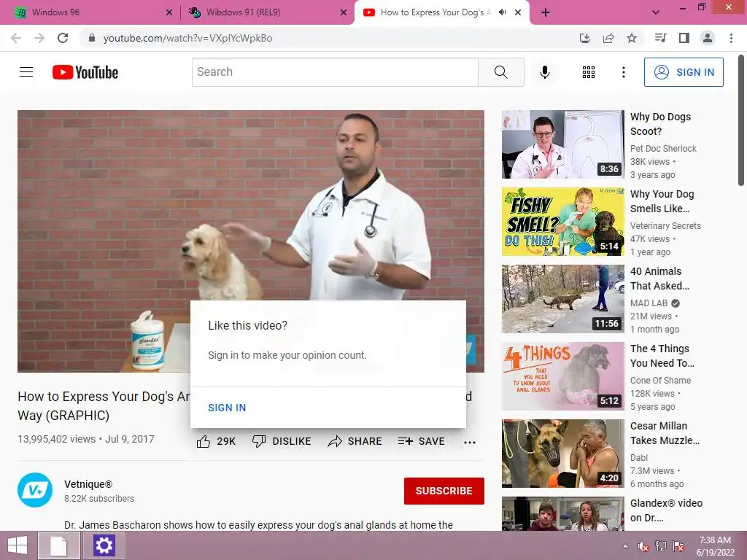Screen dimensions: 747x560
Task: Open the Settings gear taskbar app
Action: coord(104,545)
